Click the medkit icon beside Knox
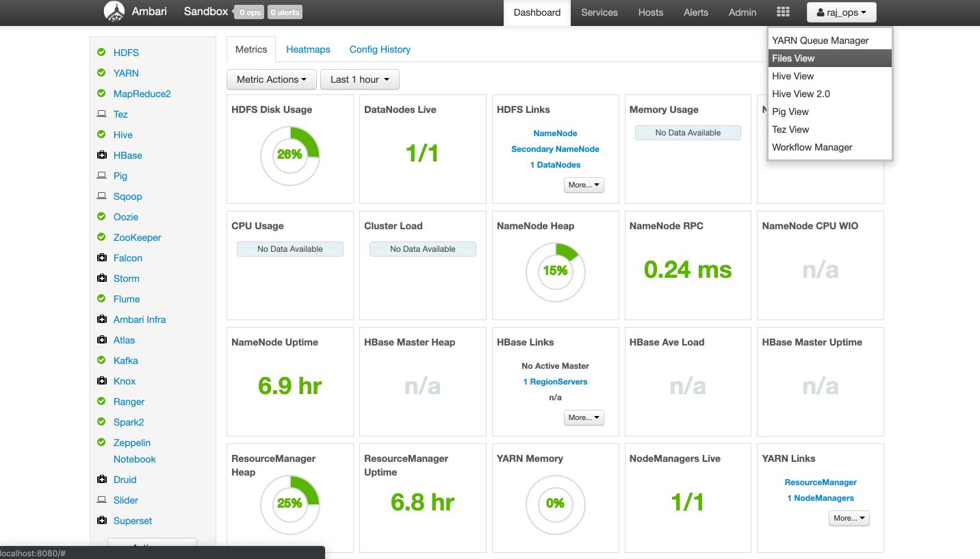 102,380
